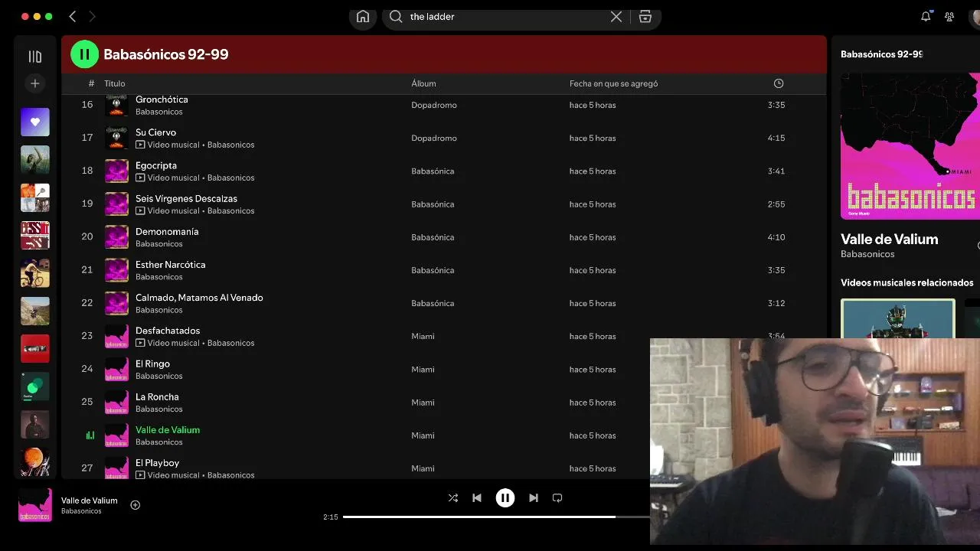
Task: Open the Liked Songs heart tile
Action: pyautogui.click(x=34, y=122)
